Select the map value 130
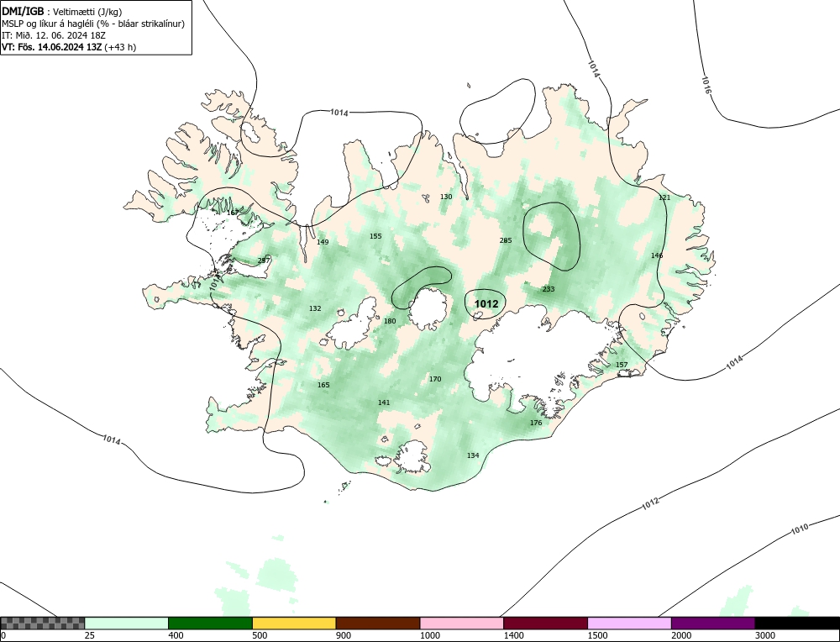Viewport: 840px width, 642px height. (x=446, y=197)
